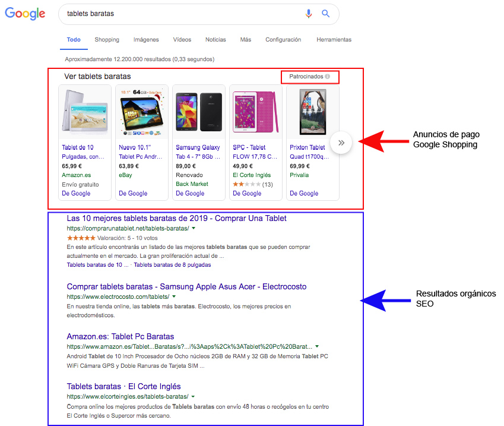Click the microphone voice search icon
The image size is (504, 426).
click(x=308, y=14)
